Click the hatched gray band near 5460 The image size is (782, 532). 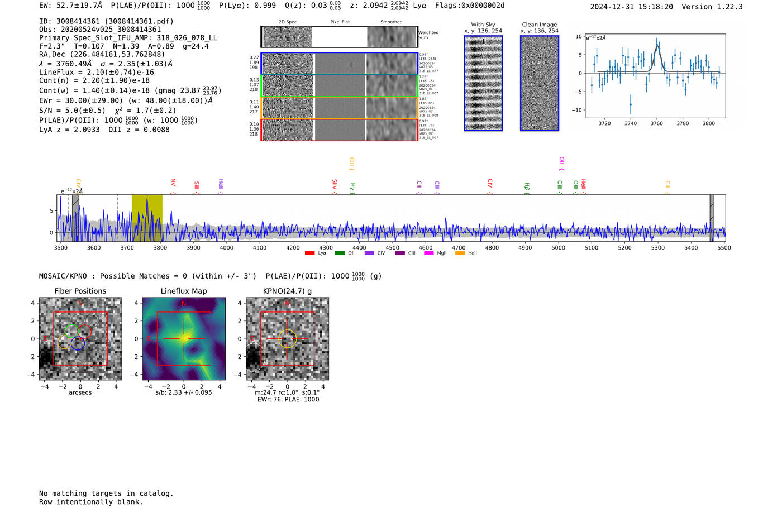point(712,218)
